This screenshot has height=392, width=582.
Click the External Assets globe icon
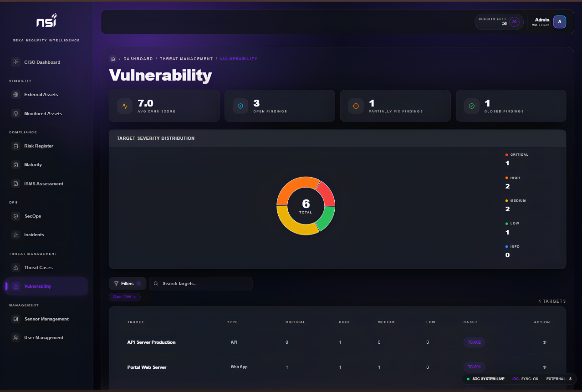pyautogui.click(x=16, y=95)
